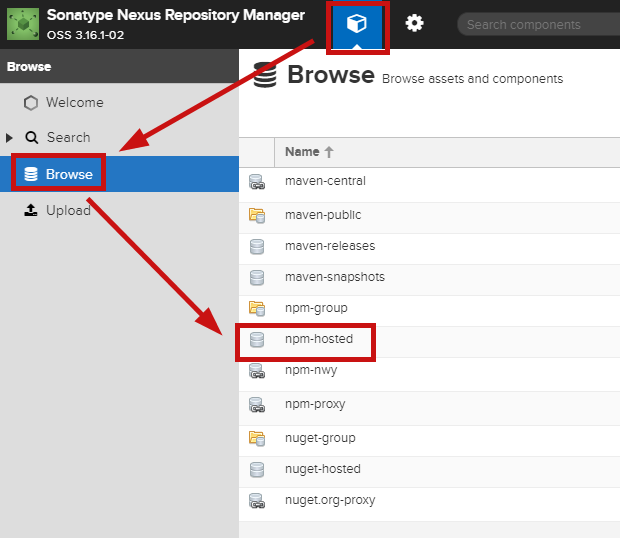Click the OSS 3.16.1-02 version text
The width and height of the screenshot is (620, 538).
85,35
